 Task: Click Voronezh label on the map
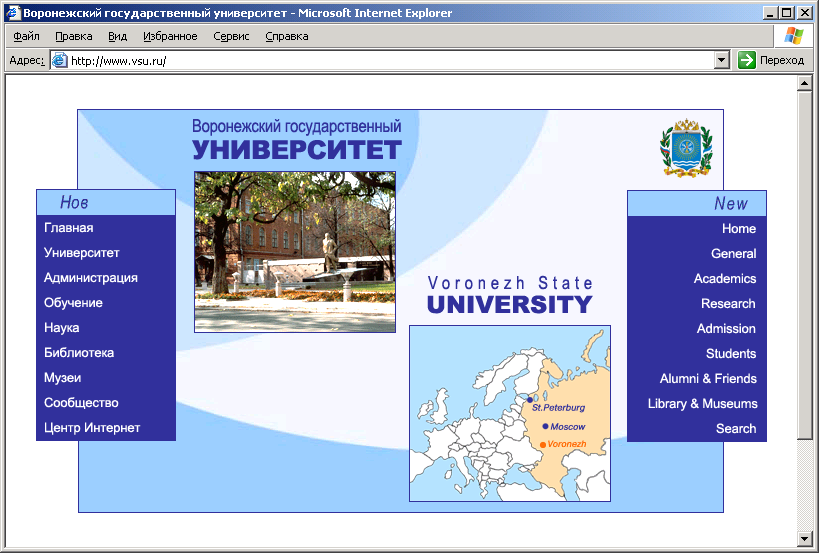pos(567,444)
